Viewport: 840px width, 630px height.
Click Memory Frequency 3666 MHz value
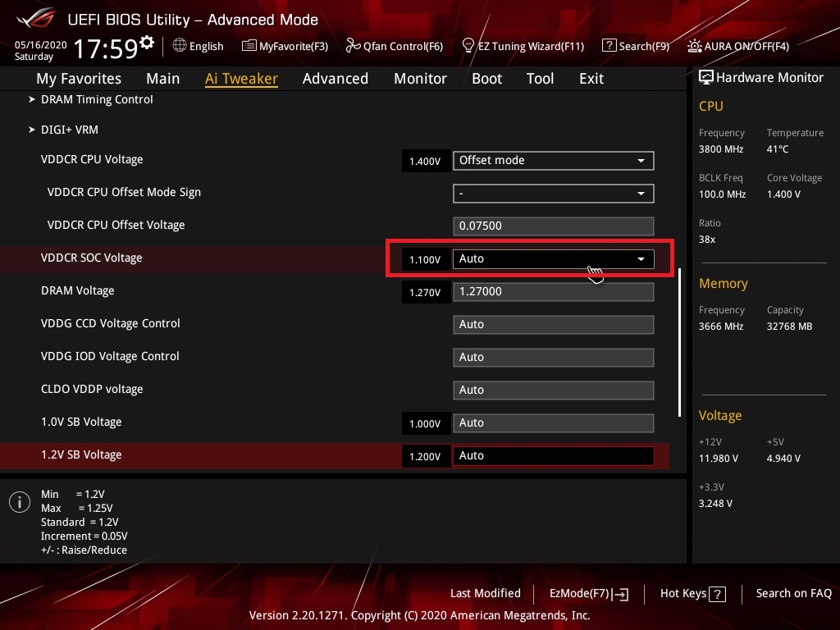click(720, 326)
